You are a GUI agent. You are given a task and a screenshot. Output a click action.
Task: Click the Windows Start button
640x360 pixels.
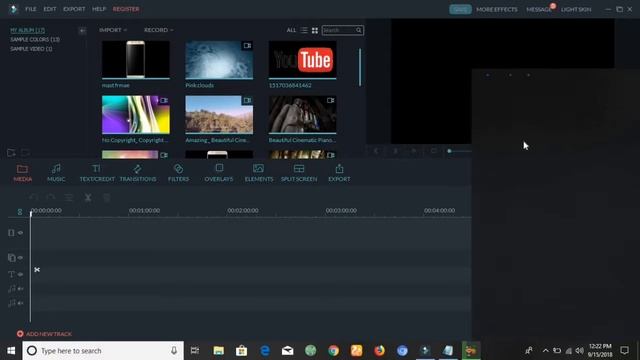(11, 351)
